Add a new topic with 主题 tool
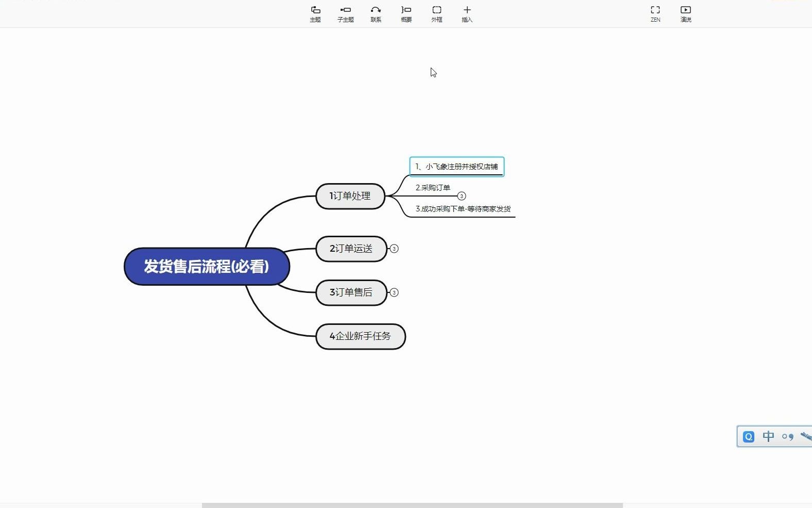The width and height of the screenshot is (812, 508). point(315,14)
